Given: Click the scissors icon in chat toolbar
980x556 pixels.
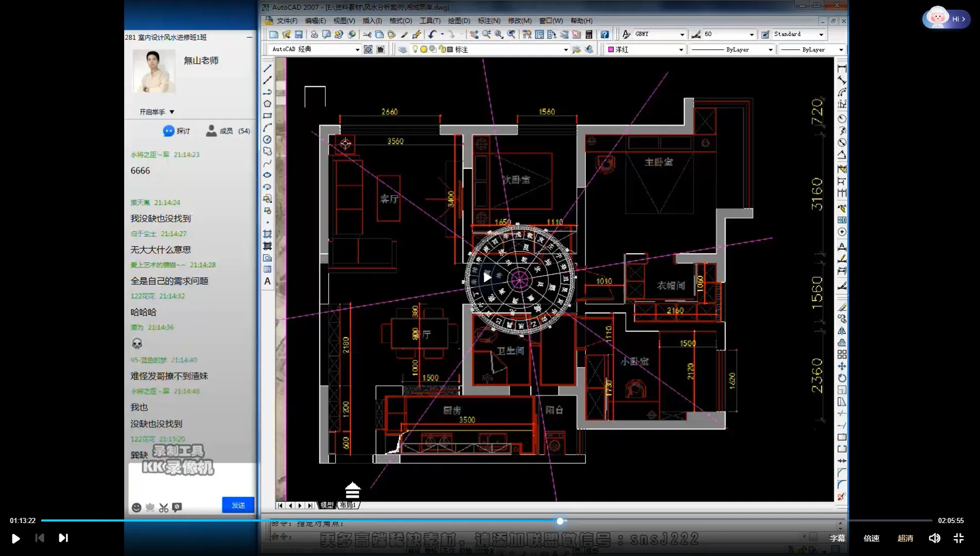Looking at the screenshot, I should (164, 508).
